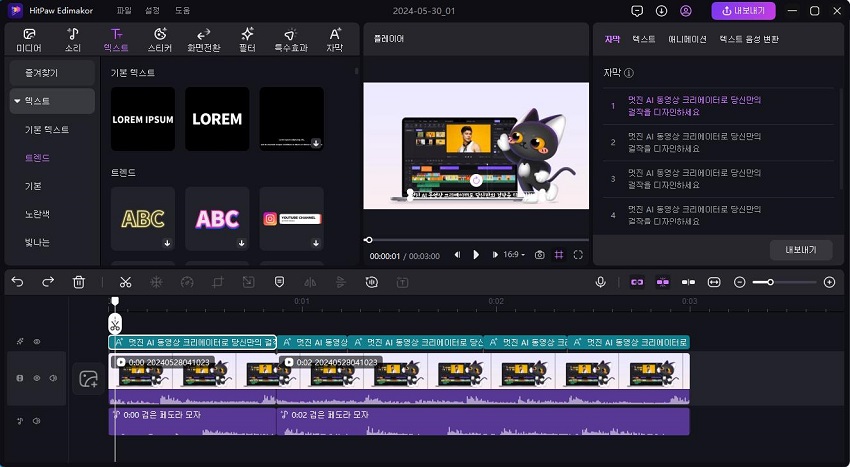Open the 소리 audio panel
Viewport: 850px width, 467px height.
(x=73, y=40)
